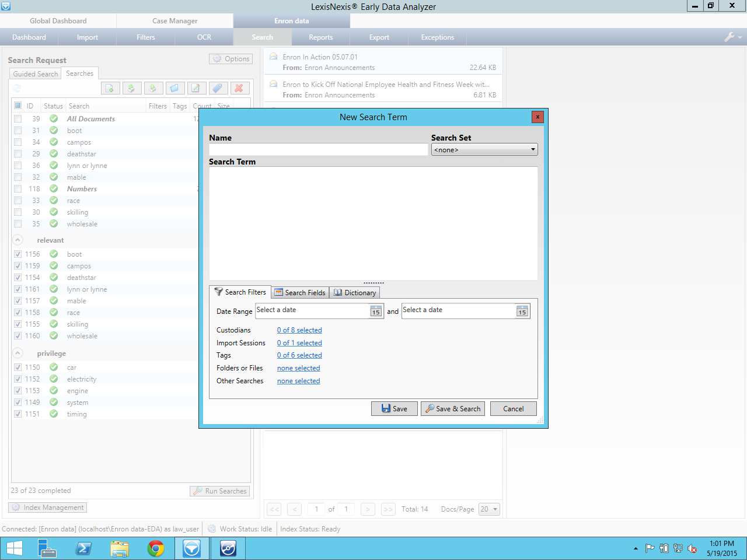
Task: Uncheck search 1150 car in privilege group
Action: click(18, 367)
